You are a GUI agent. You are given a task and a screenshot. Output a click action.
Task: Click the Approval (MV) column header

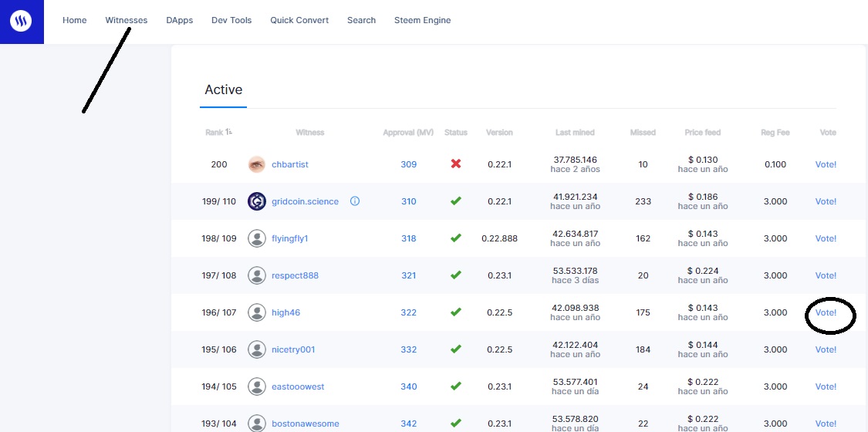pyautogui.click(x=408, y=133)
